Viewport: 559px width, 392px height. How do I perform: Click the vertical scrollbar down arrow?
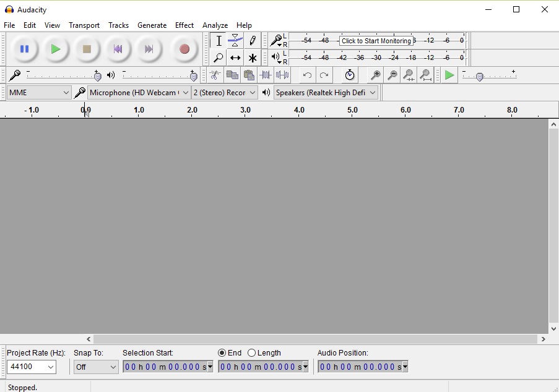pos(553,329)
